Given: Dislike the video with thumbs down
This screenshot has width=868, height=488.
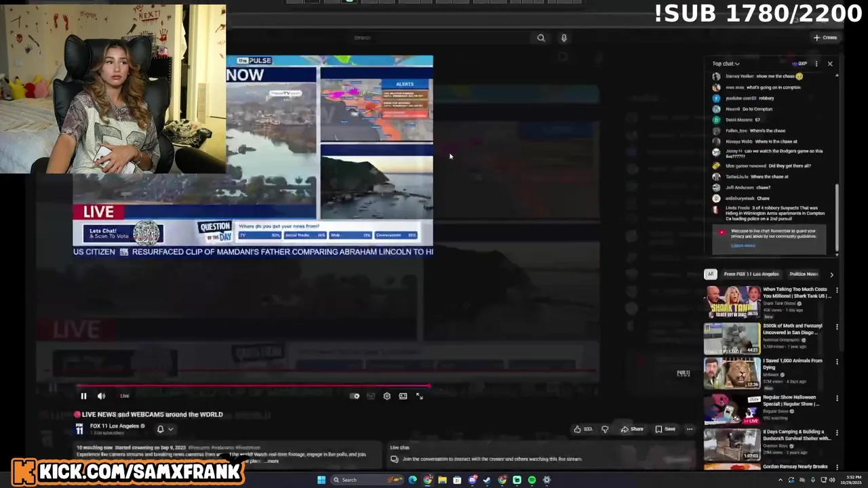Looking at the screenshot, I should coord(605,429).
